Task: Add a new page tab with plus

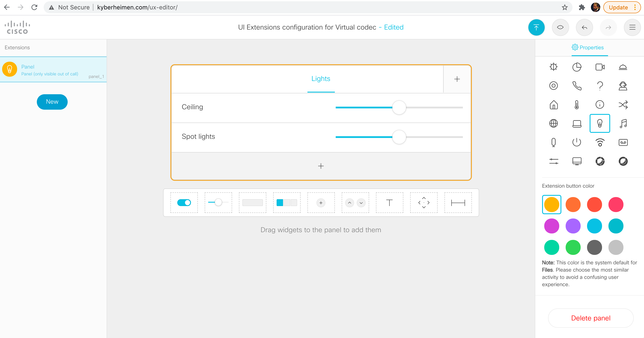Action: [x=457, y=79]
